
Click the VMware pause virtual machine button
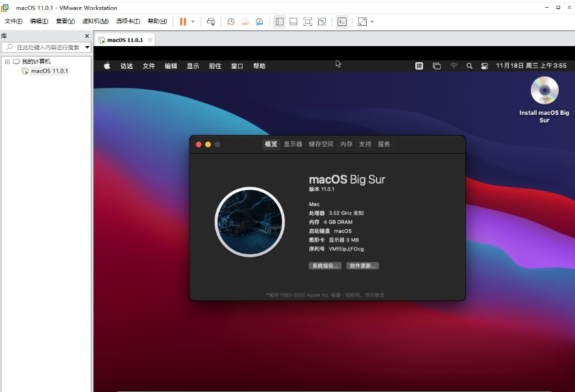pyautogui.click(x=183, y=21)
